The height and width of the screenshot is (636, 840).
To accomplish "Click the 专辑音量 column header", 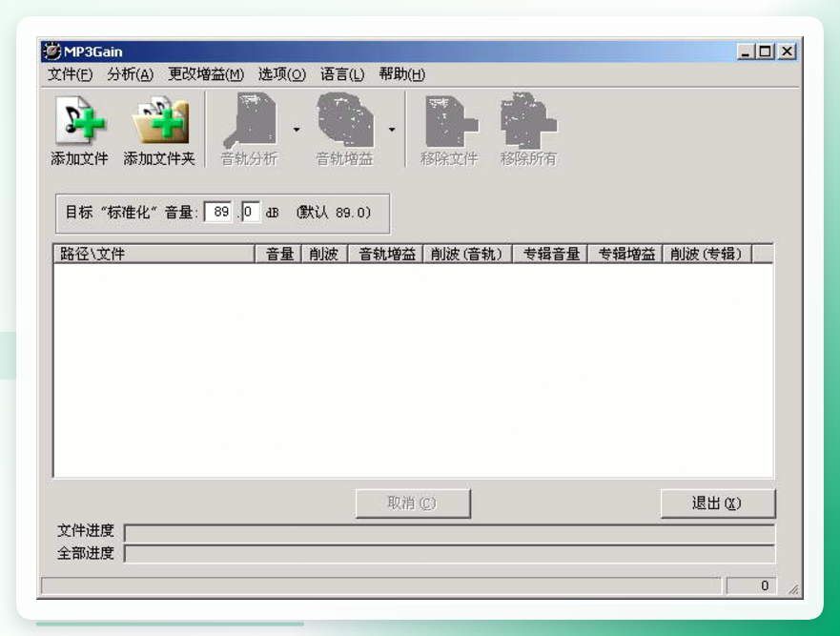I will coord(550,254).
